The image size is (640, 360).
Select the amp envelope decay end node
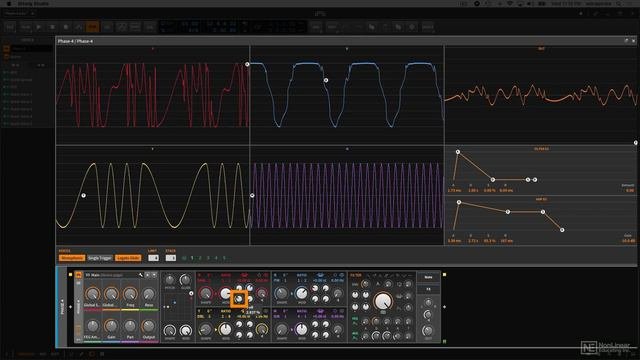[508, 212]
